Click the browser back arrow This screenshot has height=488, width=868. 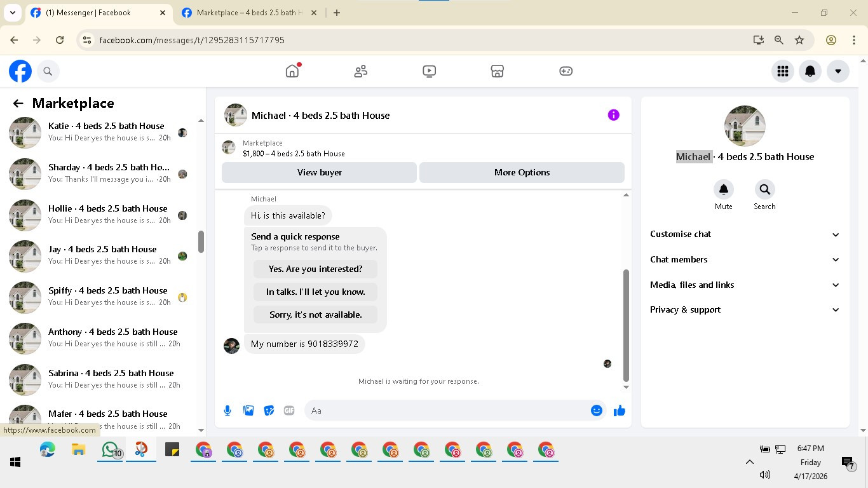point(14,40)
